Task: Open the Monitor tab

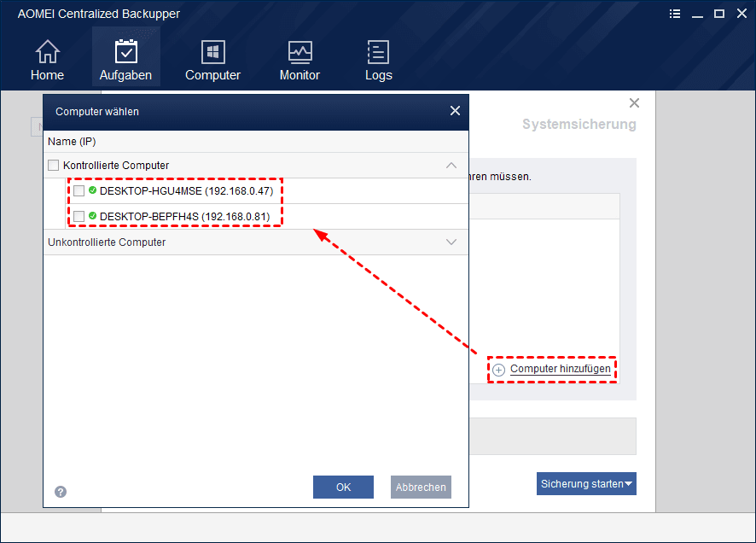Action: coord(299,60)
